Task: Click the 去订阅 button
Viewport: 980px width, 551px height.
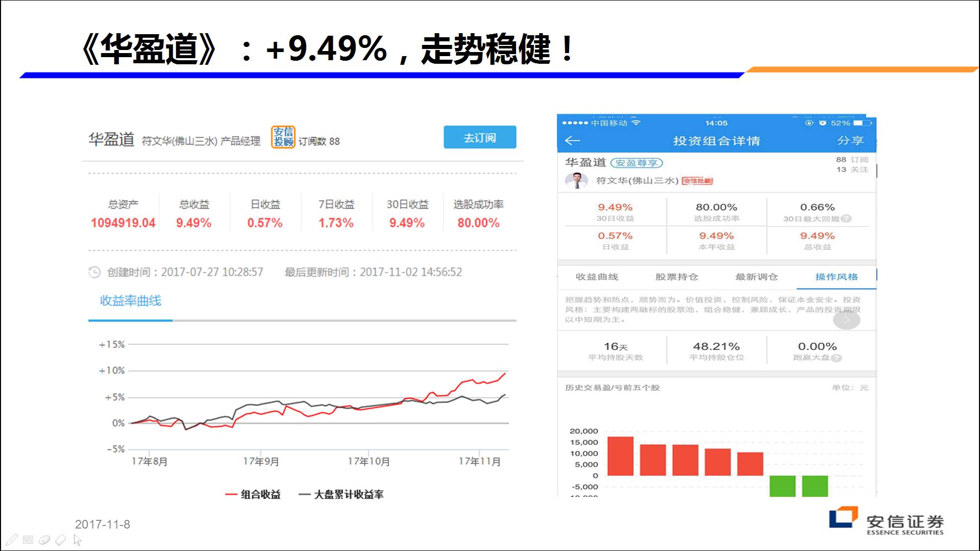Action: pyautogui.click(x=480, y=137)
